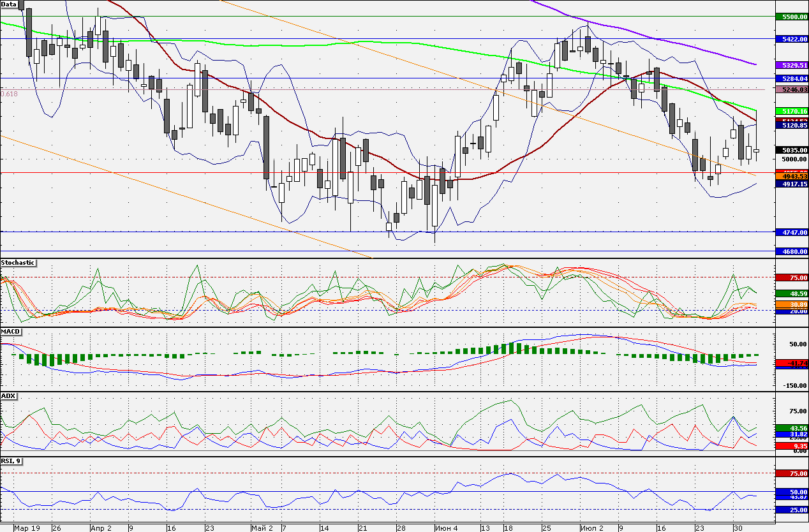The height and width of the screenshot is (532, 809).
Task: Click the 0.618 Fibonacci level label
Action: pos(10,94)
